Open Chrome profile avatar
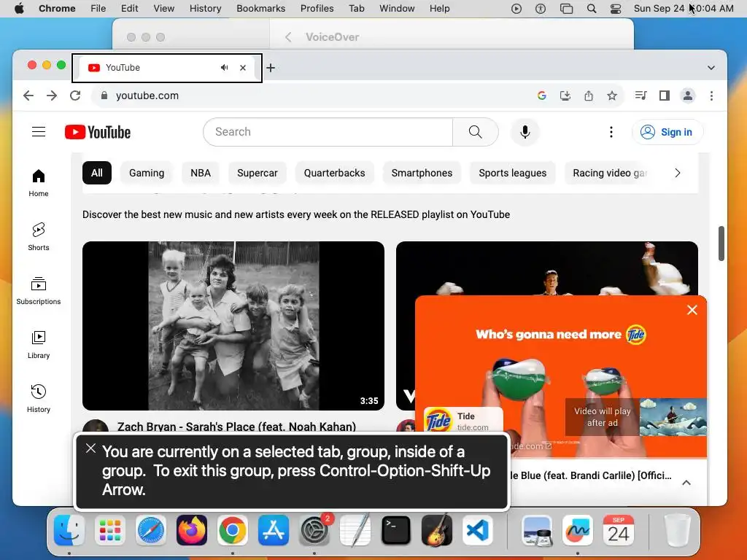Viewport: 747px width, 560px height. point(688,96)
